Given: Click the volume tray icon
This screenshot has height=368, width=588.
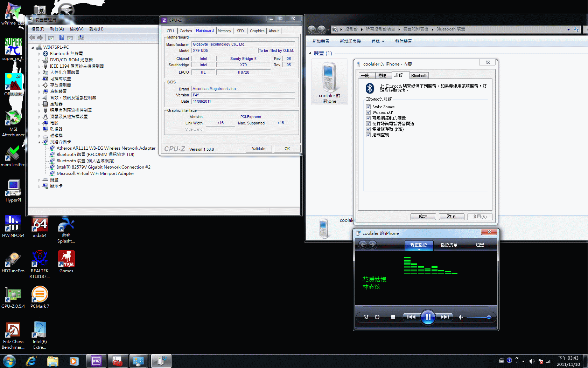Looking at the screenshot, I should (532, 361).
